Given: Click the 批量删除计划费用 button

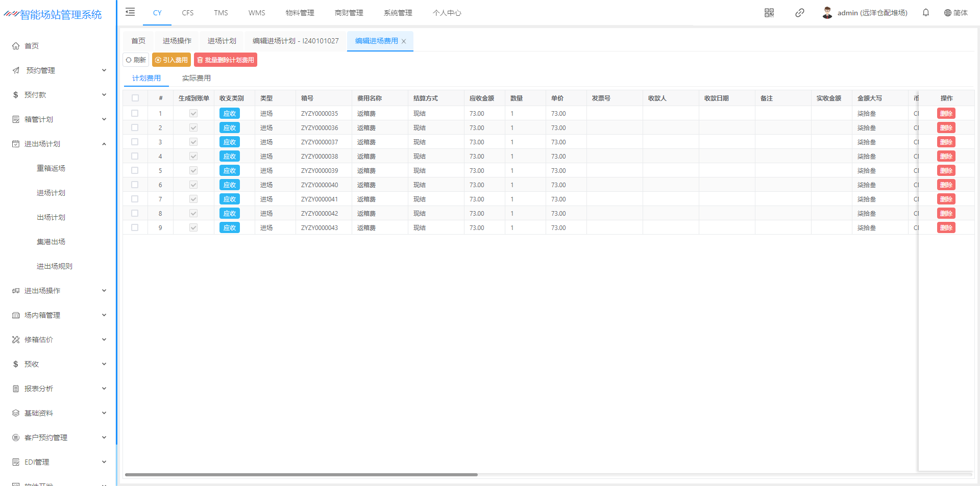Looking at the screenshot, I should pyautogui.click(x=226, y=60).
